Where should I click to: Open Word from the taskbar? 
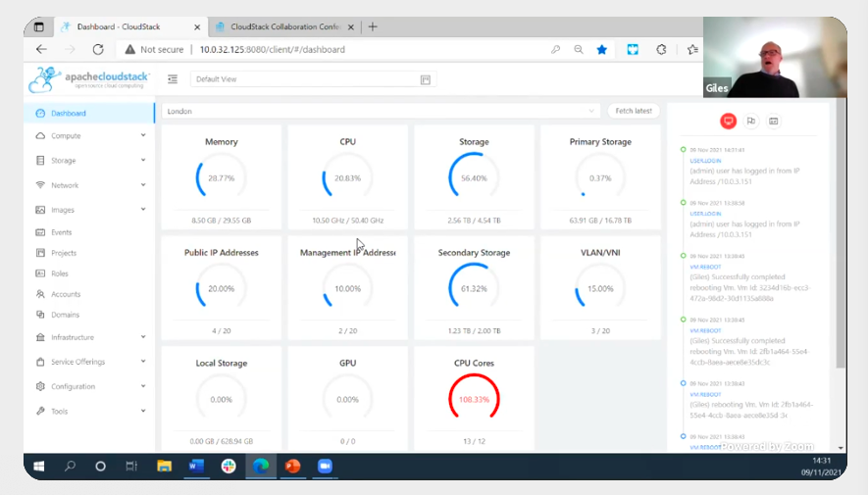click(196, 467)
